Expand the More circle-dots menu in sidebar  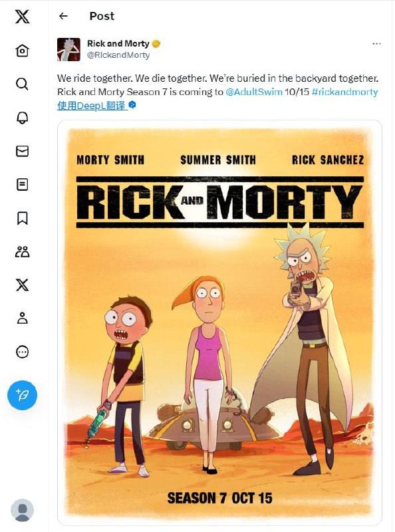(x=23, y=352)
